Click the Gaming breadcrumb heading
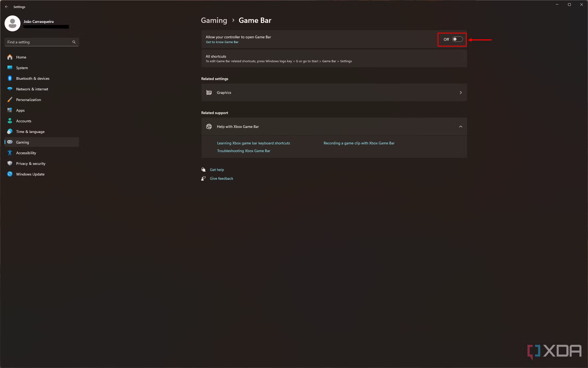Viewport: 588px width, 368px height. pyautogui.click(x=214, y=20)
